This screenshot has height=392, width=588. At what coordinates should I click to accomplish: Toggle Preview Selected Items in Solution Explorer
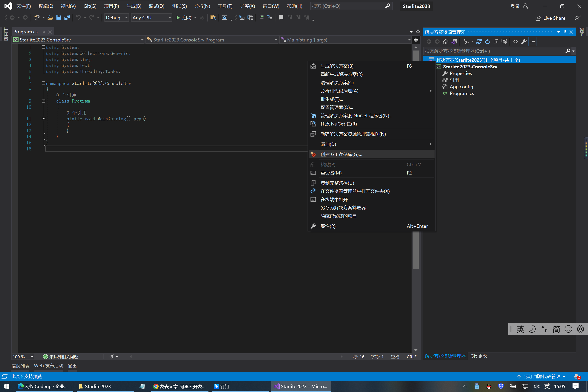532,41
